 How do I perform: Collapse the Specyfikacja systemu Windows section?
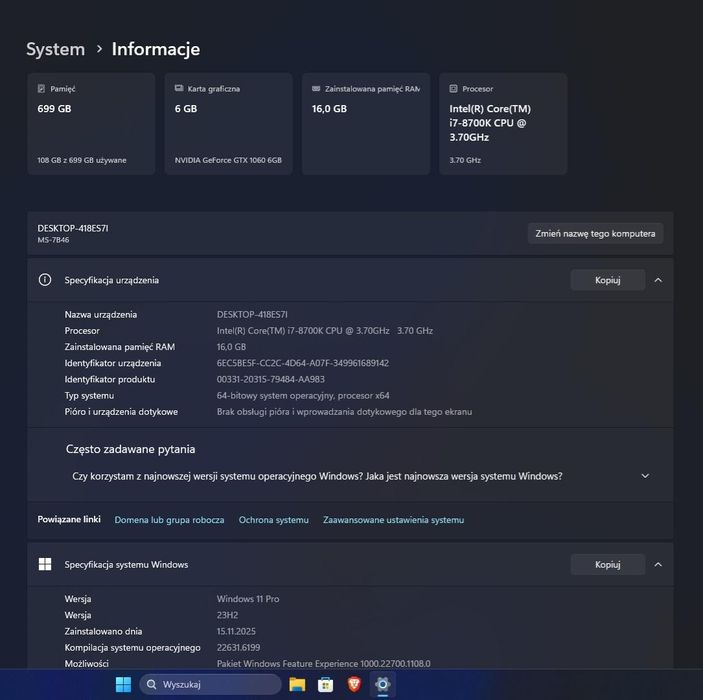click(x=658, y=564)
